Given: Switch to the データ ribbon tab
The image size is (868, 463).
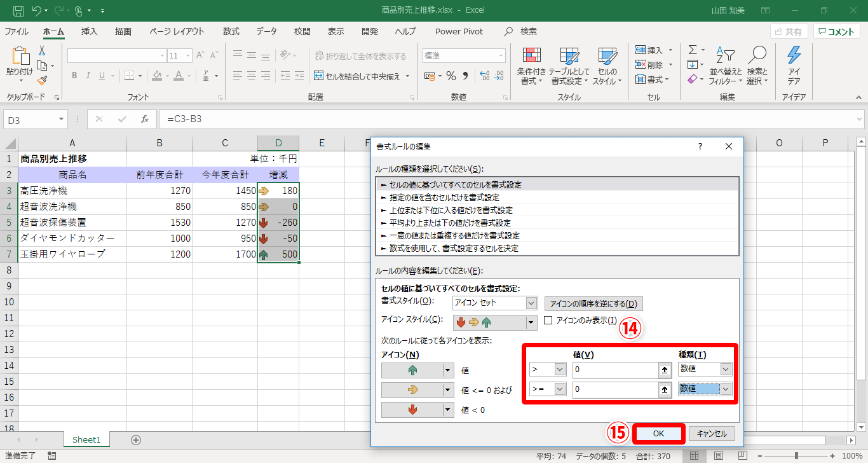Looking at the screenshot, I should click(267, 31).
